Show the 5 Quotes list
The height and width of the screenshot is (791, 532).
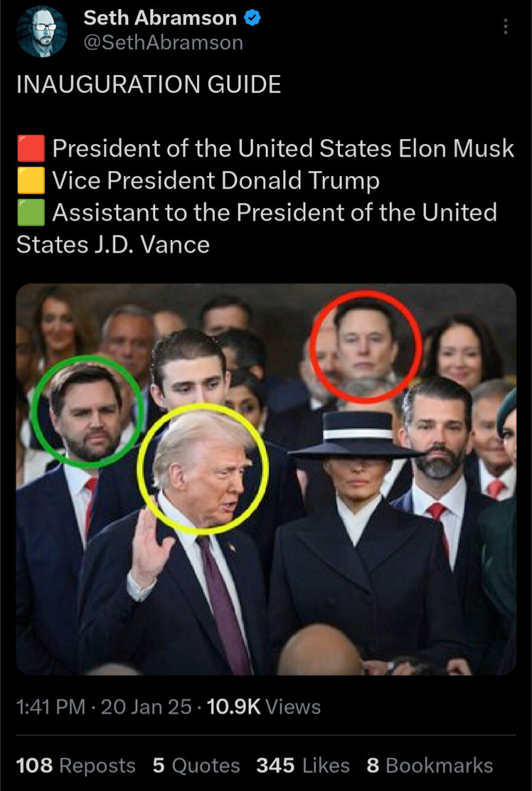click(196, 765)
